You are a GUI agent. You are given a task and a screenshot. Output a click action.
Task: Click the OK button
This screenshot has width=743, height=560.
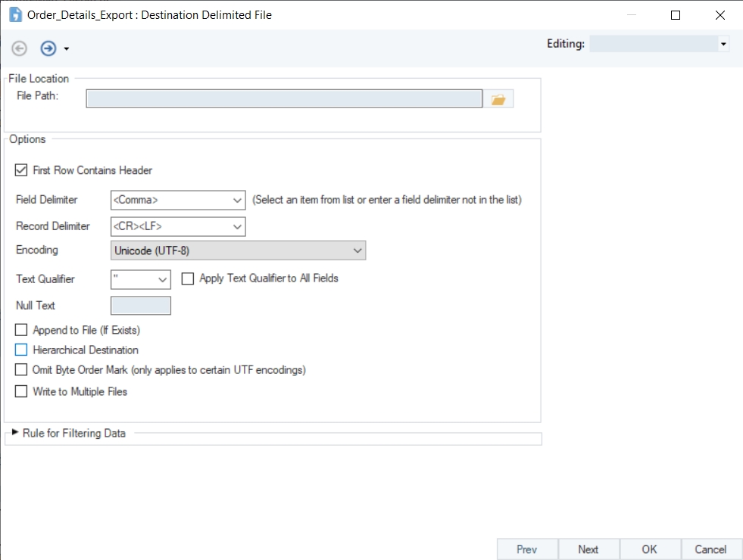[649, 549]
